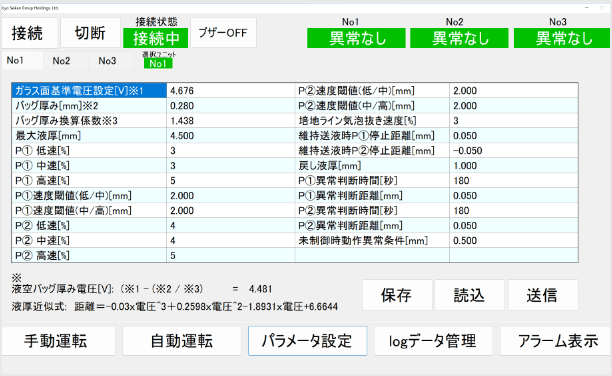Click the 切断 disconnect button
Image resolution: width=612 pixels, height=376 pixels.
pos(90,33)
